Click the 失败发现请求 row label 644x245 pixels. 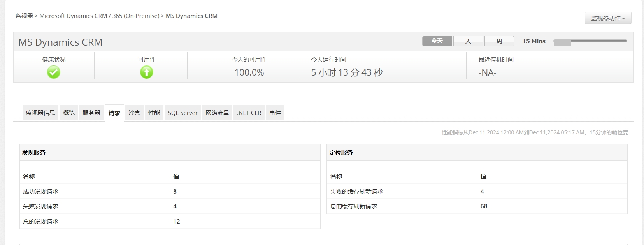coord(40,206)
